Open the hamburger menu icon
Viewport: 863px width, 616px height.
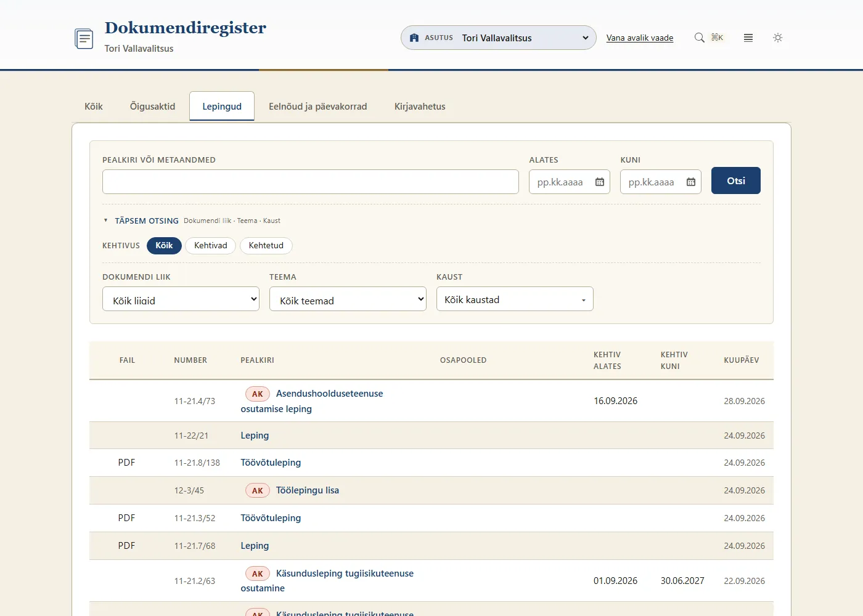point(748,38)
